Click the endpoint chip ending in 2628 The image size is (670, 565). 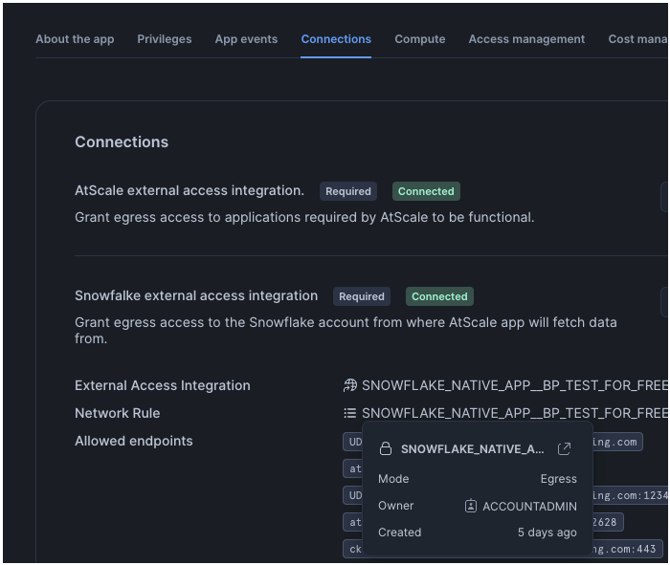click(607, 522)
